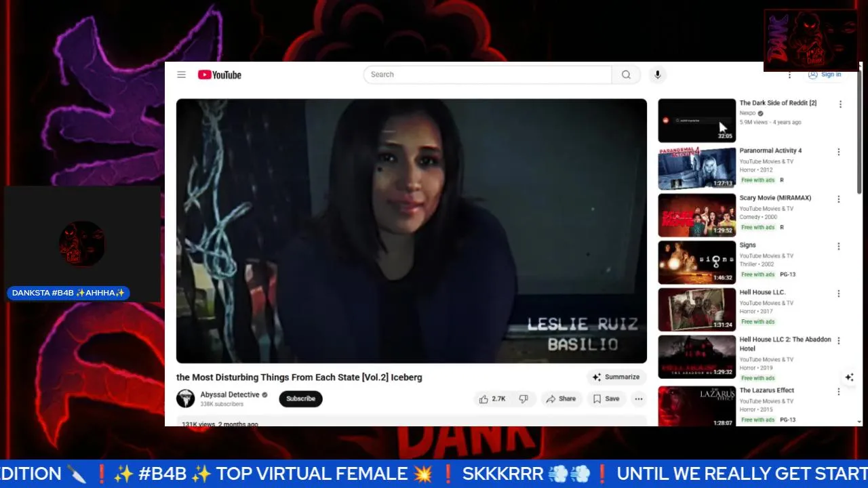Open options menu for Paranormal Activity 4
868x488 pixels.
(839, 152)
